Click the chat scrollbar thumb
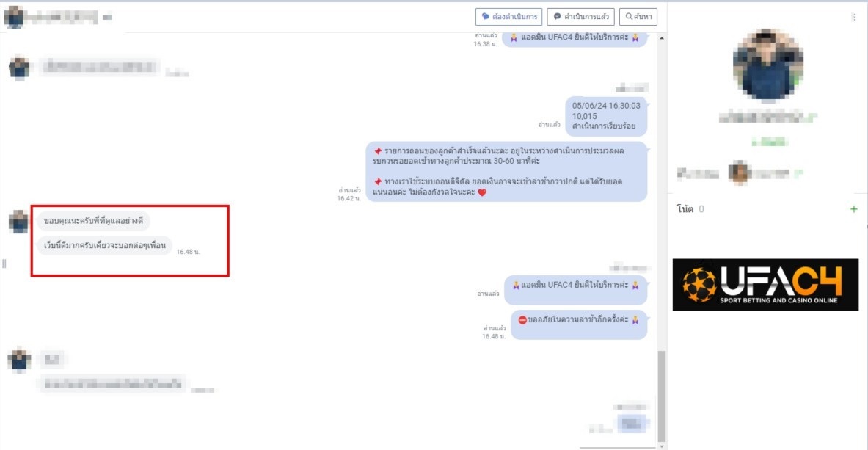 click(662, 393)
